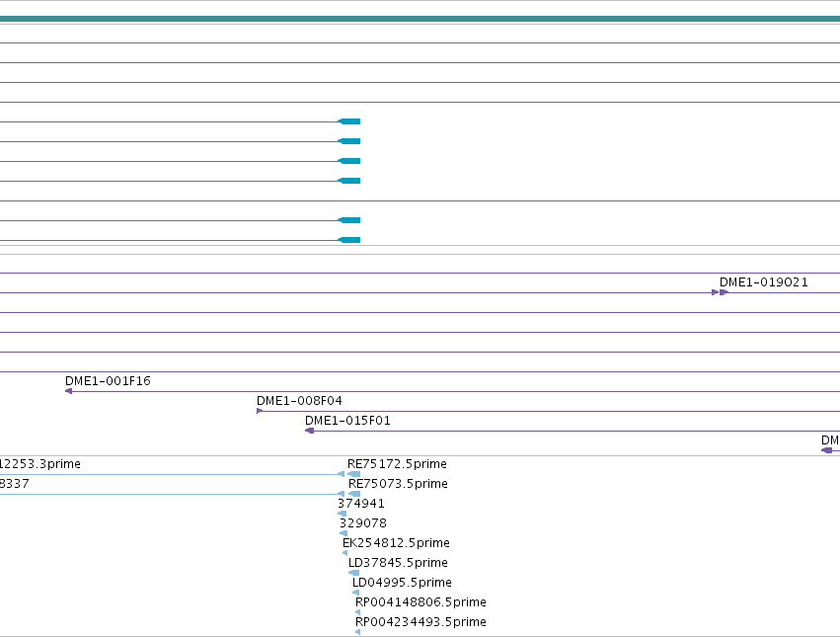The image size is (840, 637).
Task: Click the purple arrowhead beneath DME1-001F16
Action: tap(68, 391)
